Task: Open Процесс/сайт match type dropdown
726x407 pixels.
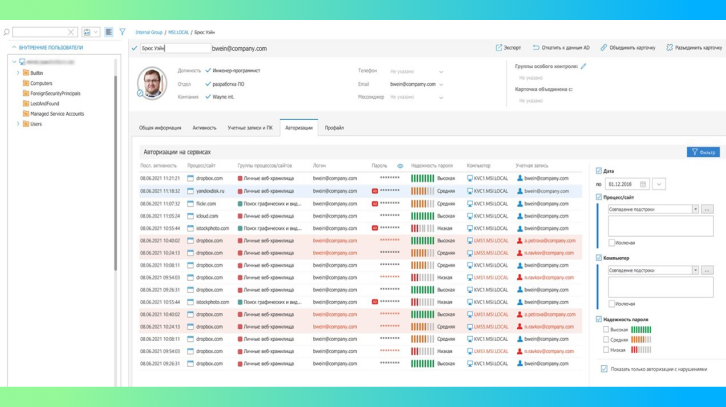Action: click(x=695, y=209)
